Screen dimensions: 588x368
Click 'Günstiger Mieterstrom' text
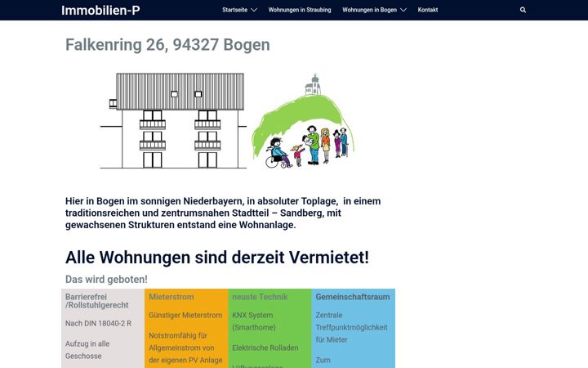(x=185, y=315)
